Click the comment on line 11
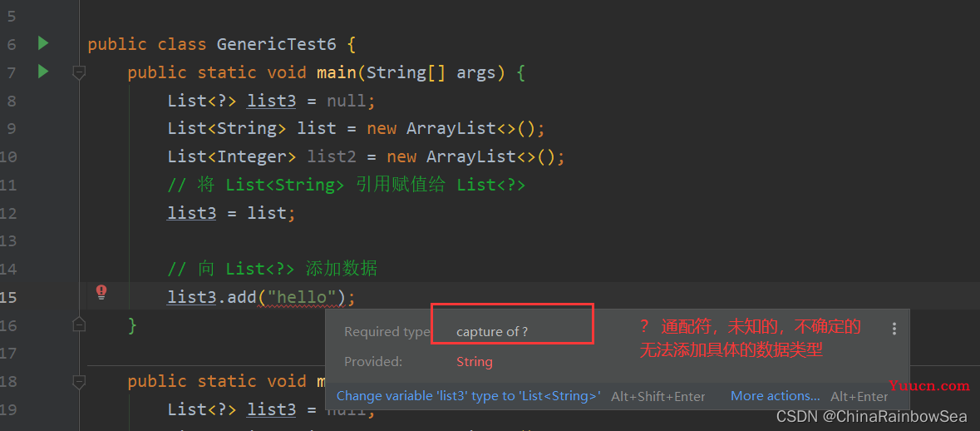980x431 pixels. point(347,186)
